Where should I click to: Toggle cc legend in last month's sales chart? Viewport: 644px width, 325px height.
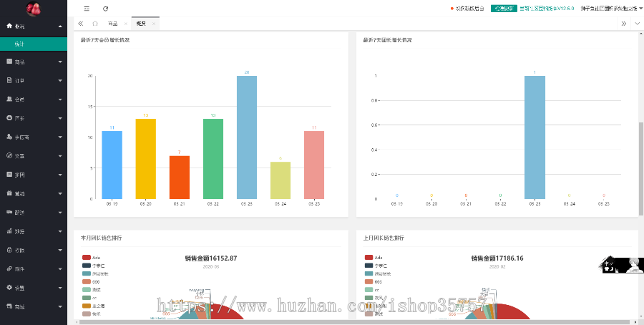(371, 290)
